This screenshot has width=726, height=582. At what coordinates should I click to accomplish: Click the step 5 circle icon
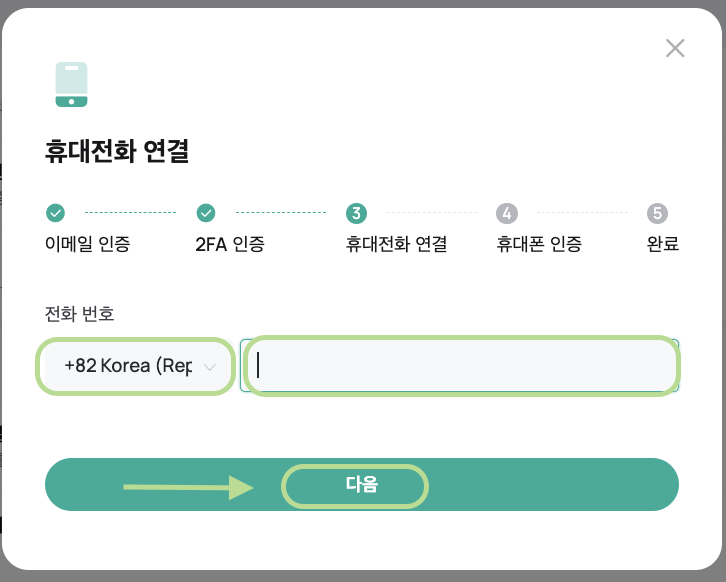coord(657,213)
